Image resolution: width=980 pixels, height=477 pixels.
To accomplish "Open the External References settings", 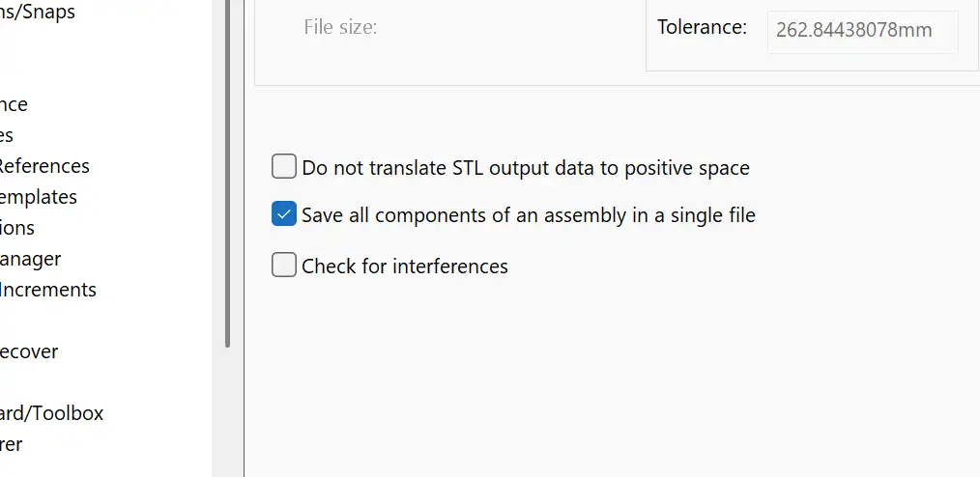I will pos(43,166).
